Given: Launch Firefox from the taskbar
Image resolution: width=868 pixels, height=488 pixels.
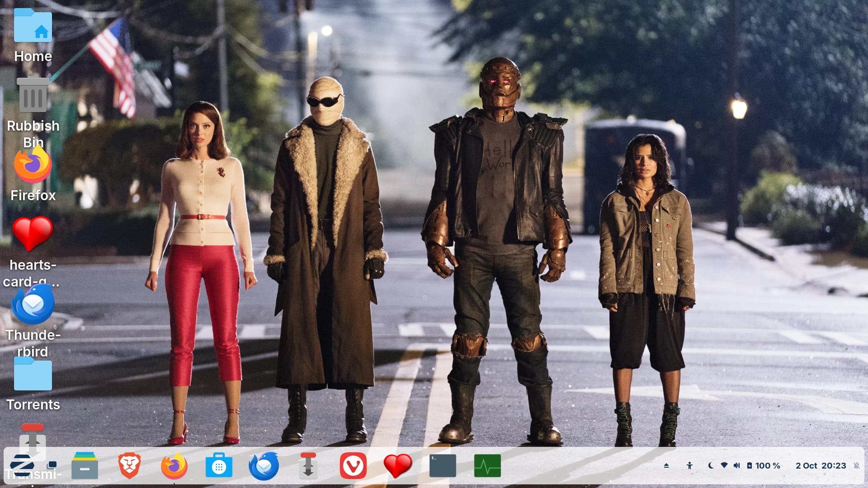Looking at the screenshot, I should [174, 466].
